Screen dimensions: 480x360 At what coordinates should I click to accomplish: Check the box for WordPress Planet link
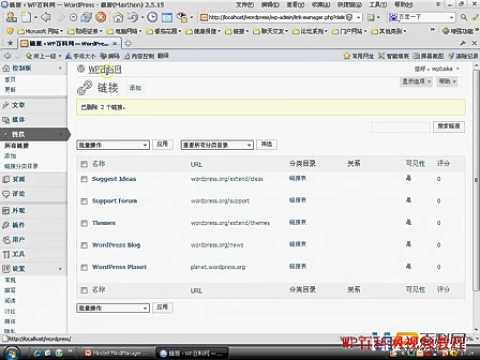pyautogui.click(x=84, y=267)
